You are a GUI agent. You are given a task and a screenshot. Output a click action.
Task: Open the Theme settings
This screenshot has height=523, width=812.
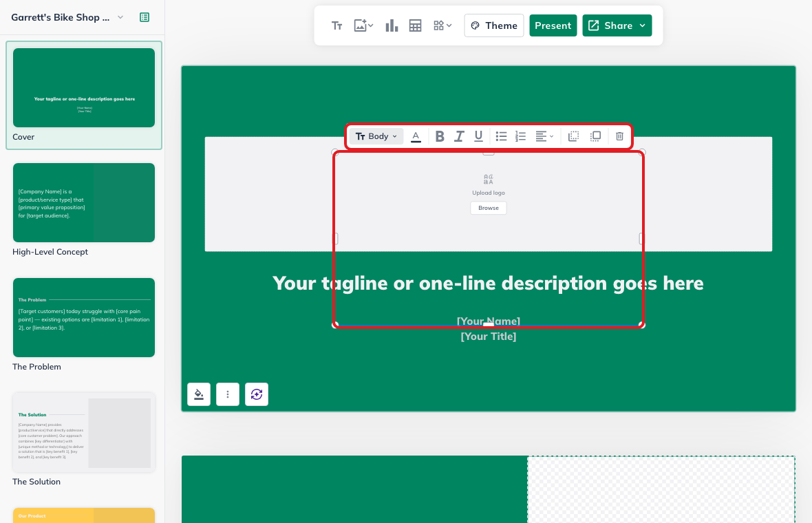point(494,25)
